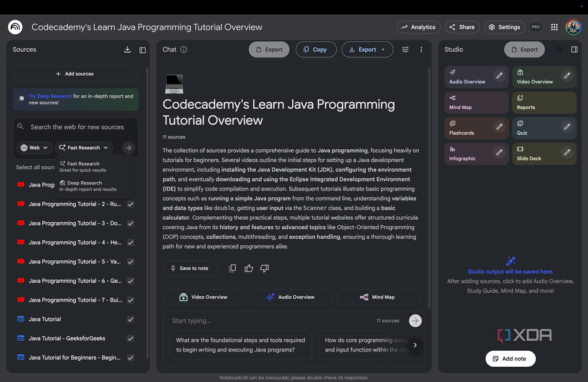Uncheck Java Programming Tutorial - 5 source
Viewport: 588px width, 382px height.
point(131,262)
